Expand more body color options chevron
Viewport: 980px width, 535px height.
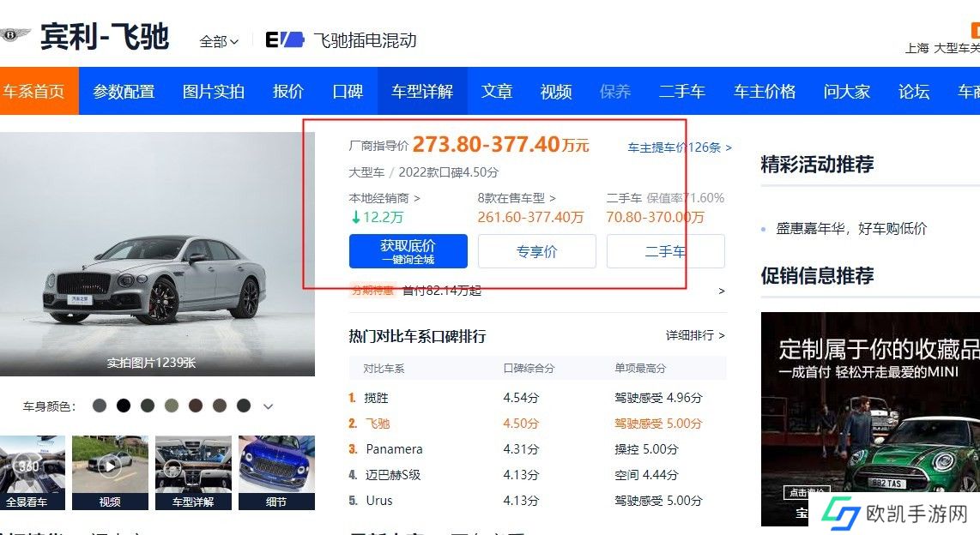269,406
